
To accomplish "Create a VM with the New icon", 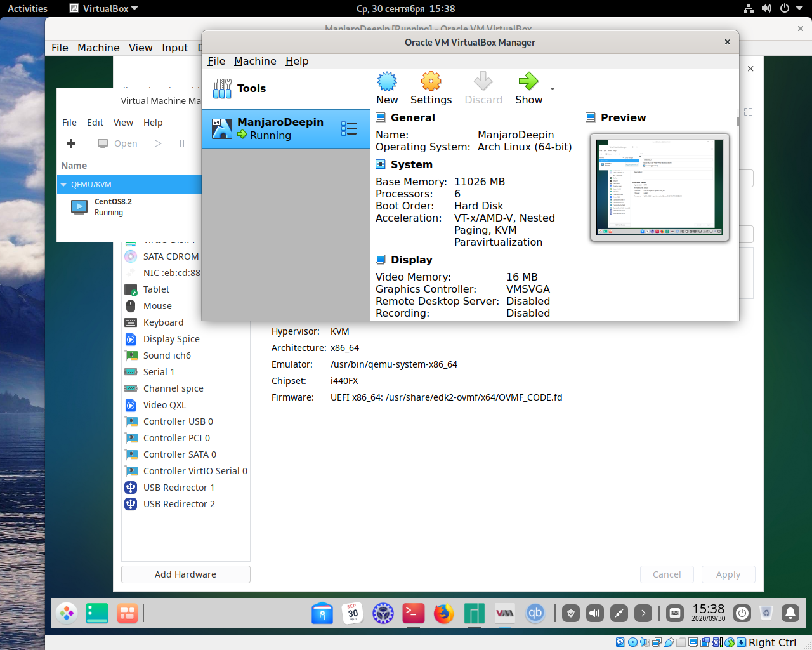I will (387, 88).
